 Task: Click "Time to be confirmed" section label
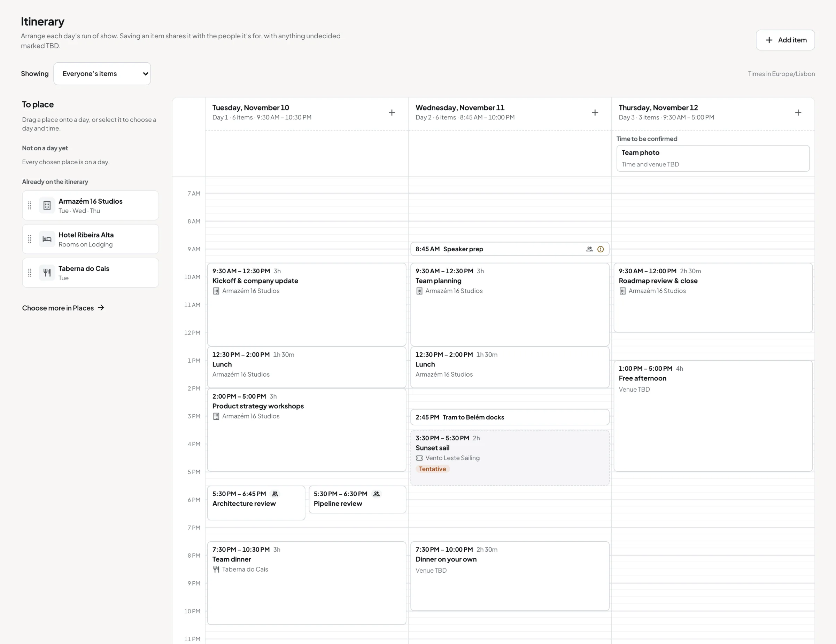[647, 139]
